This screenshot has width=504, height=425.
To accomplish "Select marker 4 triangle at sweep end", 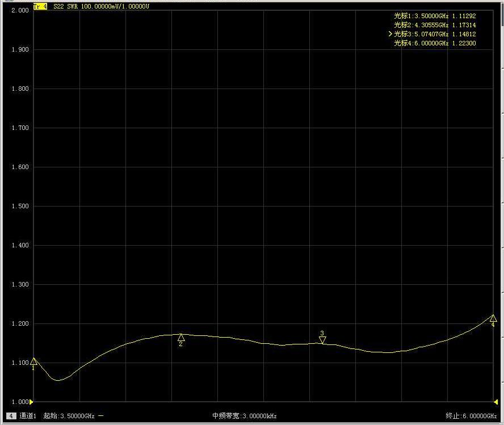I will coord(493,318).
